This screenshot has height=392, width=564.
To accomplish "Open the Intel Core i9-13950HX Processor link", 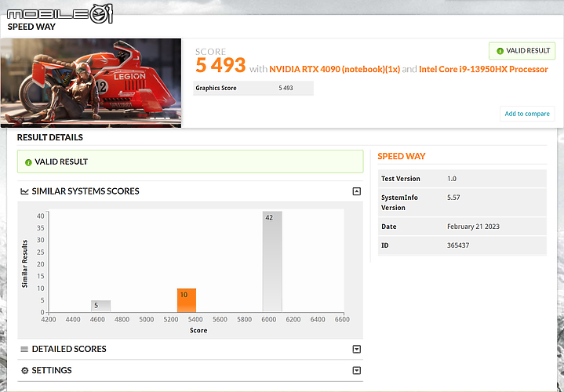I will (x=483, y=69).
